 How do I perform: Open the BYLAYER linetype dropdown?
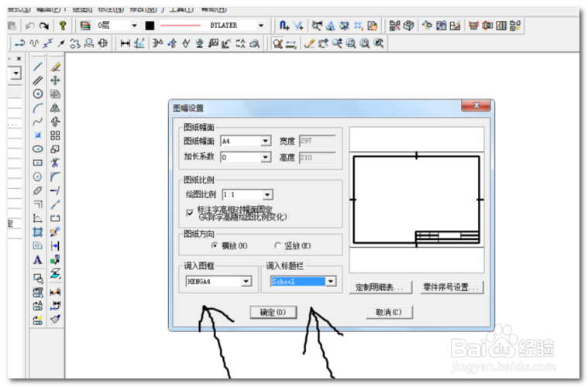point(261,26)
